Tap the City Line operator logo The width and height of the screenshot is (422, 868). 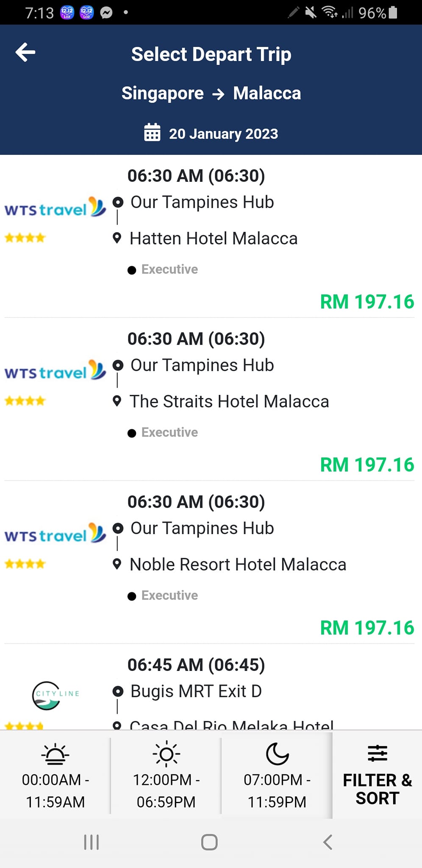click(55, 695)
